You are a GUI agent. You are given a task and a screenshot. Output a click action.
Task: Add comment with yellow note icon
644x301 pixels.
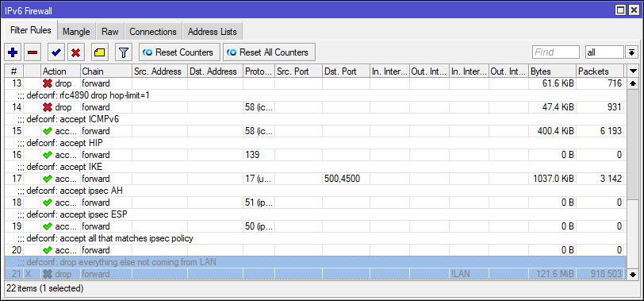pos(99,52)
